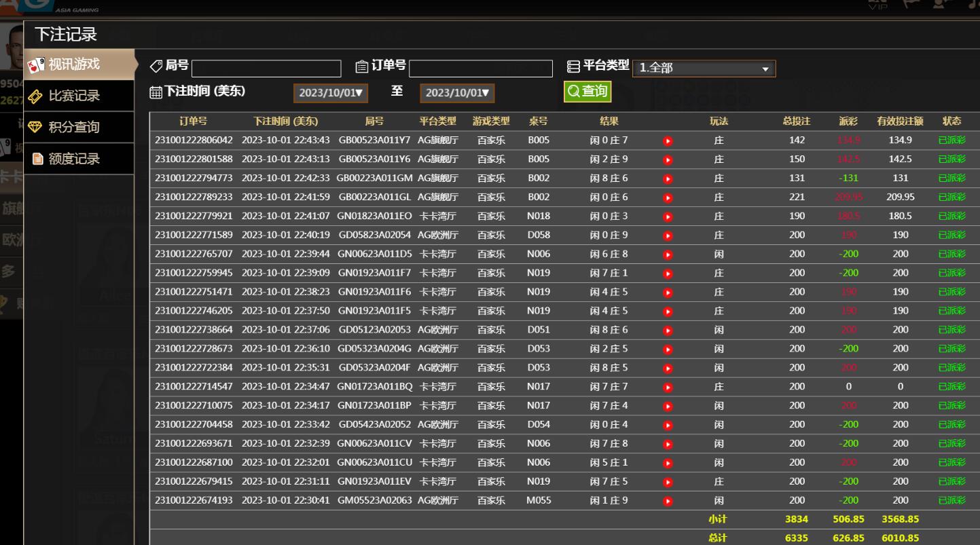Play video replay for order 231001222779921
This screenshot has height=545, width=980.
pyautogui.click(x=668, y=217)
